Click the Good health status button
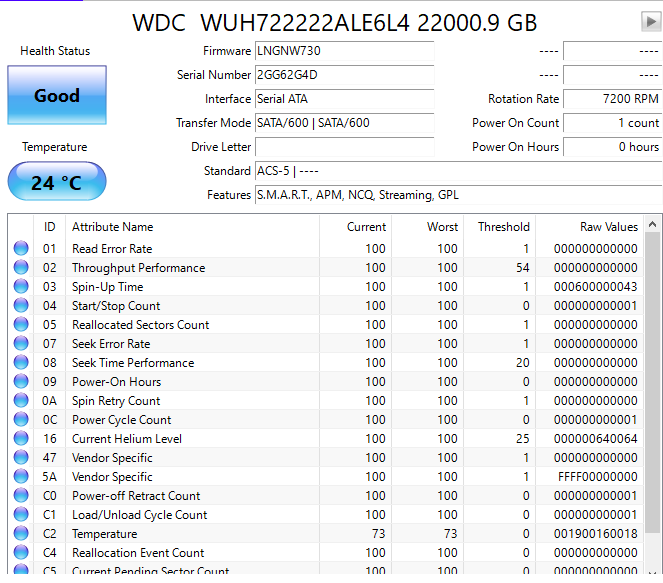663x583 pixels. coord(57,95)
